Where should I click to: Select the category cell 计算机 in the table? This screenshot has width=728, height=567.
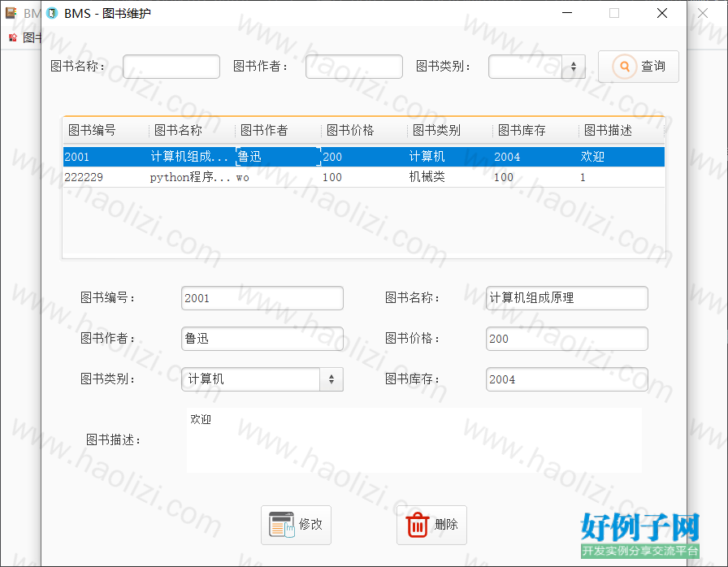[x=450, y=157]
